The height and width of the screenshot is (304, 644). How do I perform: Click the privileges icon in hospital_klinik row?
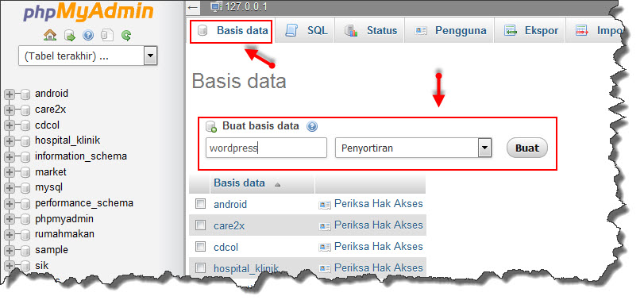pos(325,268)
